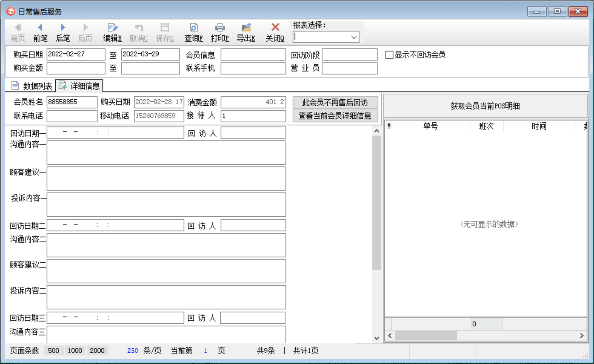Click the 营业员 filter field
This screenshot has height=364, width=594.
tap(350, 68)
